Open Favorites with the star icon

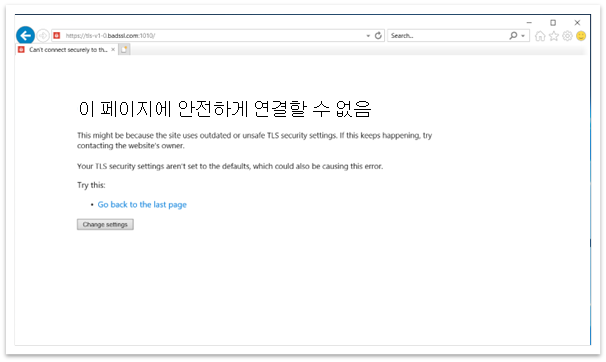pos(554,36)
